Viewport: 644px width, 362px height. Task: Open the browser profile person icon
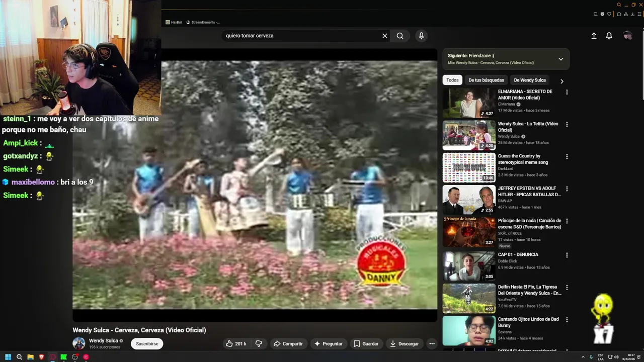pyautogui.click(x=626, y=14)
